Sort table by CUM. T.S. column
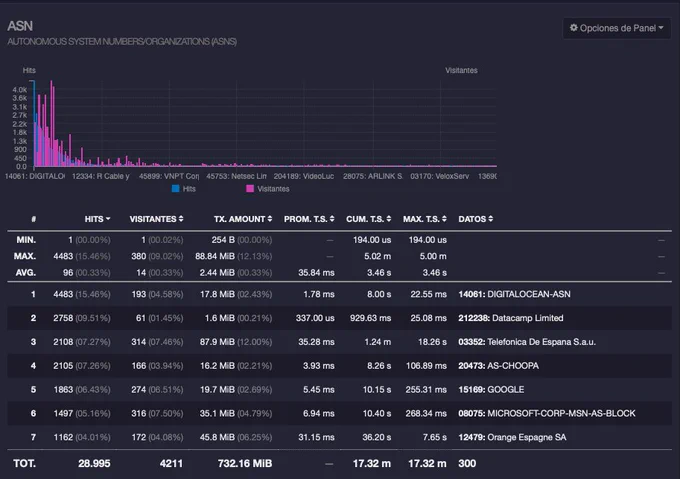Screen dimensions: 680x479 (369, 219)
